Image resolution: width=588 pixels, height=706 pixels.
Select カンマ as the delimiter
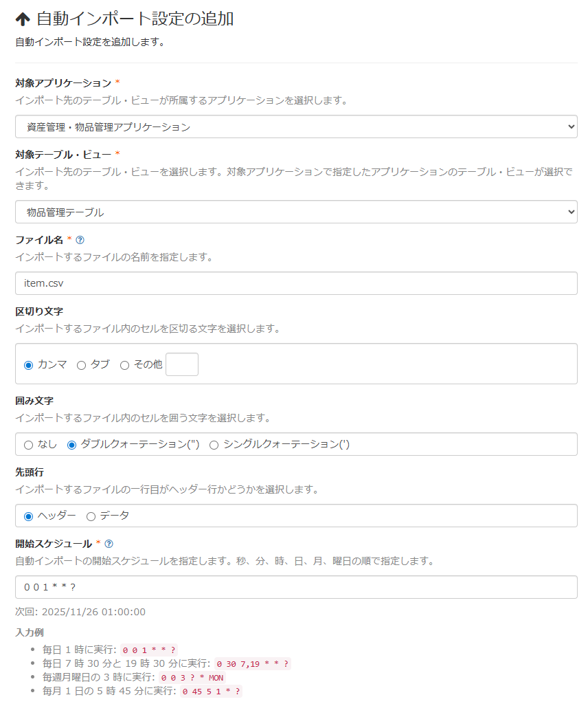pos(28,364)
